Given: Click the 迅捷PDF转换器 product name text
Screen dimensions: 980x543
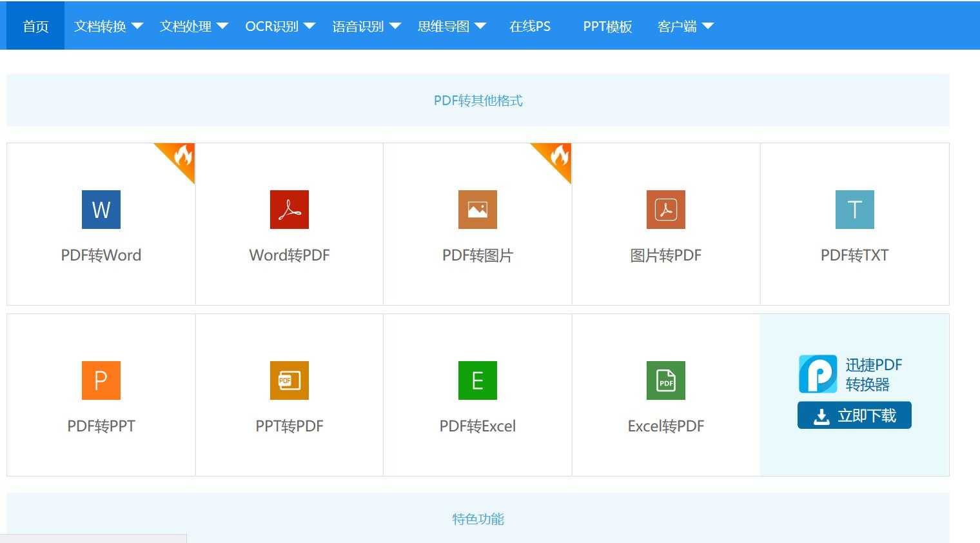Looking at the screenshot, I should tap(874, 375).
